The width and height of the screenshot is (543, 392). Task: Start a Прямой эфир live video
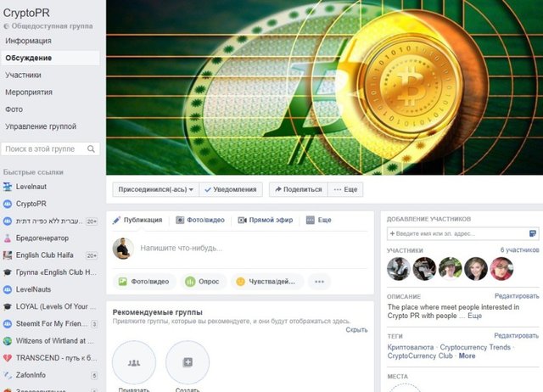tap(266, 220)
